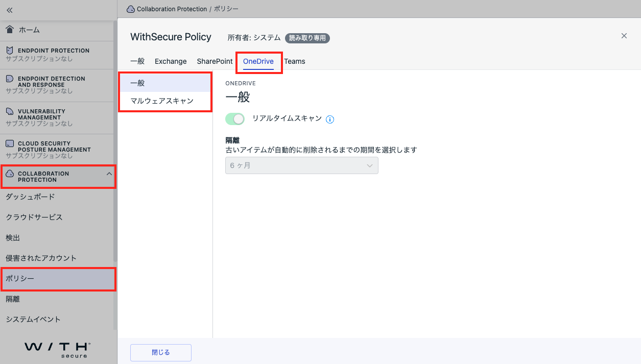Click the WithSecure logo in sidebar
The height and width of the screenshot is (364, 641).
(x=58, y=349)
